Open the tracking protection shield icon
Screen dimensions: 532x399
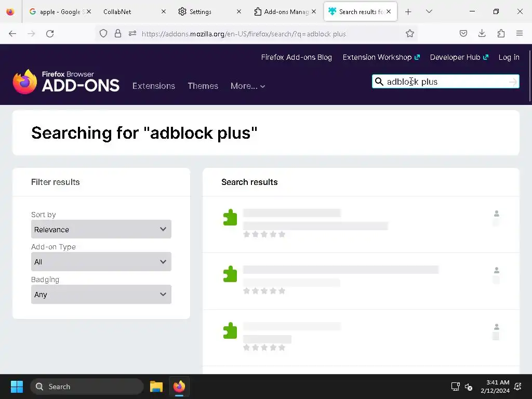(x=103, y=34)
